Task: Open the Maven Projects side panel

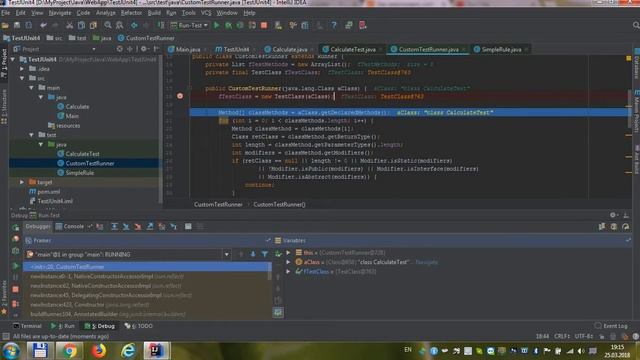Action: tap(636, 111)
